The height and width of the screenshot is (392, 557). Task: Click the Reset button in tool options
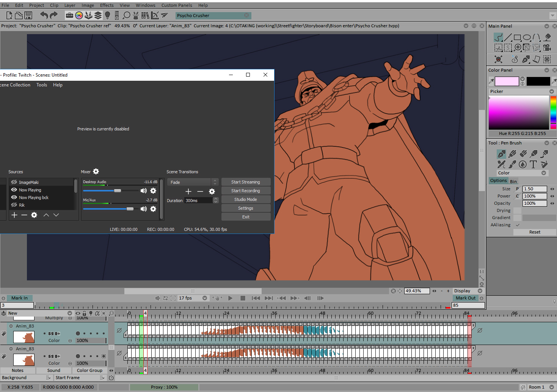click(535, 232)
